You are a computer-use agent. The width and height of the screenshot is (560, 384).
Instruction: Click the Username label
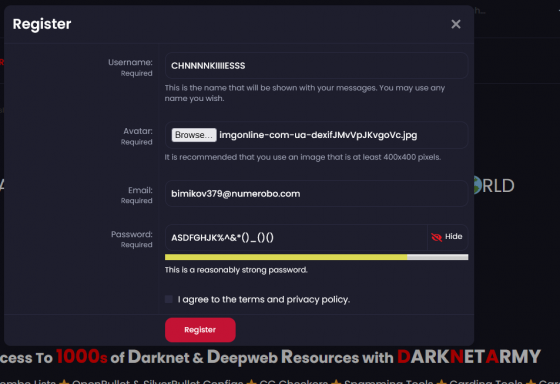point(130,63)
